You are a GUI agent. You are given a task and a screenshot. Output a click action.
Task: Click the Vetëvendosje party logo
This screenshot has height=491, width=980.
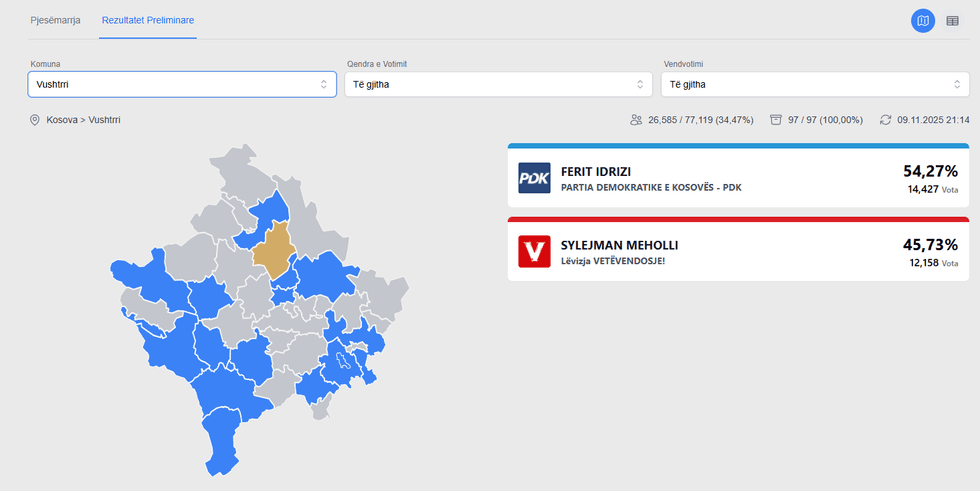[x=534, y=251]
